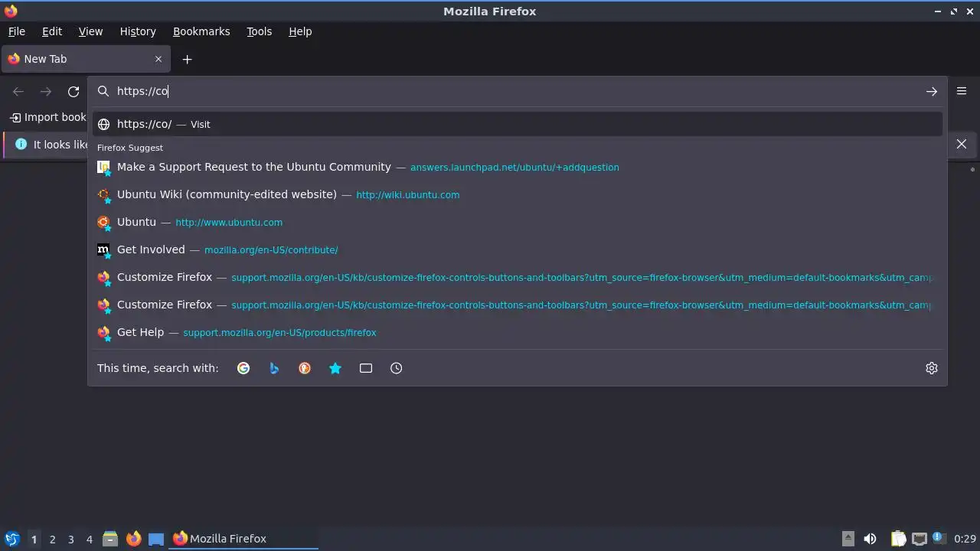This screenshot has height=551, width=980.
Task: Click the info icon in the notification bar
Action: pyautogui.click(x=21, y=144)
